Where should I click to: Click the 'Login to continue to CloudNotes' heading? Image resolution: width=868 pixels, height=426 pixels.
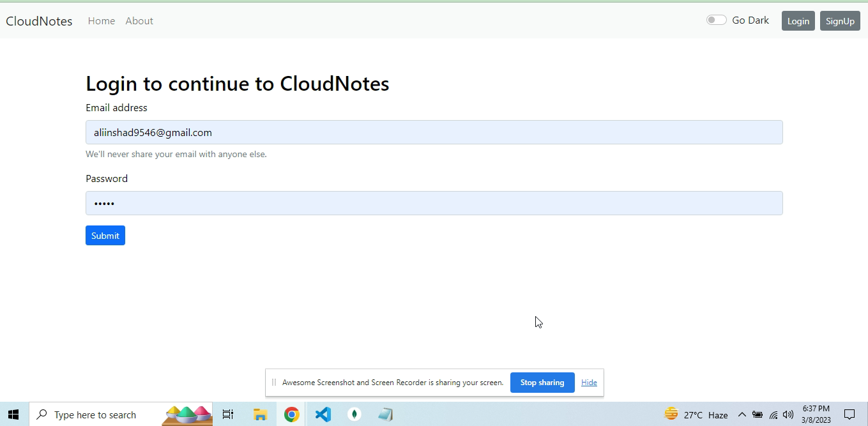pyautogui.click(x=238, y=84)
